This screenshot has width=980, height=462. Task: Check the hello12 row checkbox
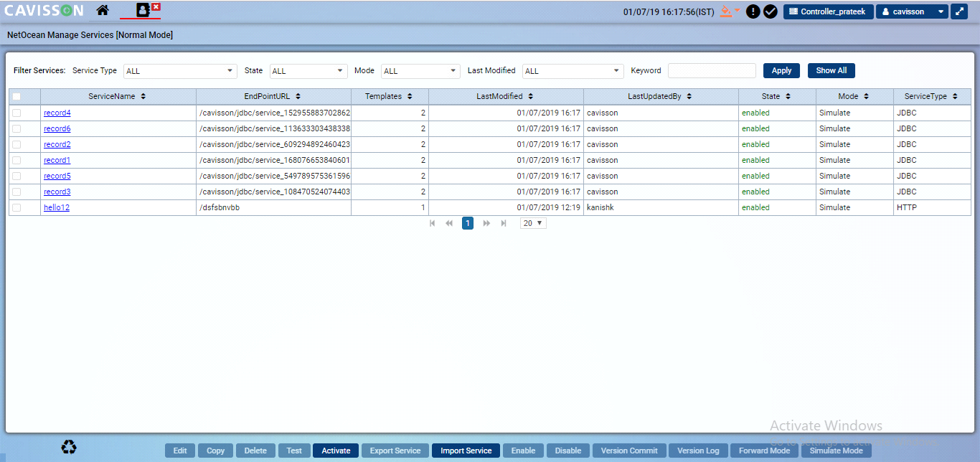(17, 208)
